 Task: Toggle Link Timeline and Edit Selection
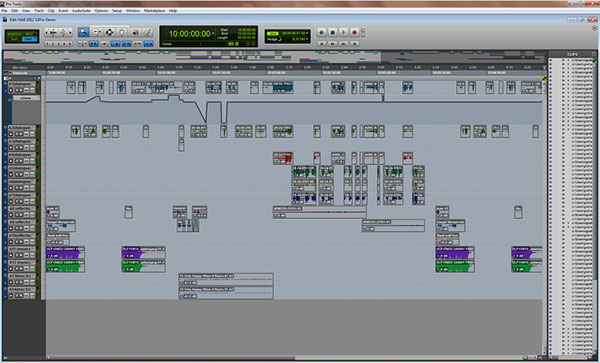click(x=116, y=44)
